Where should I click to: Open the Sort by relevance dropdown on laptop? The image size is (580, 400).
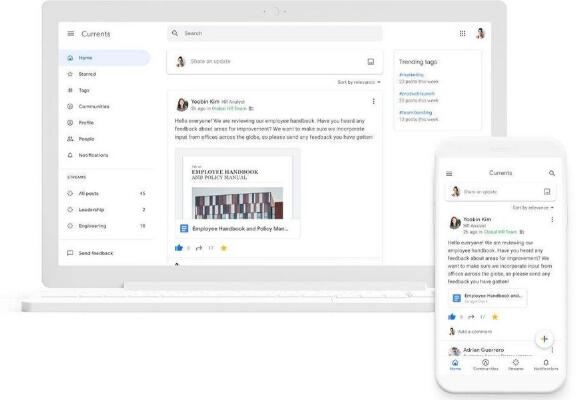coord(359,82)
